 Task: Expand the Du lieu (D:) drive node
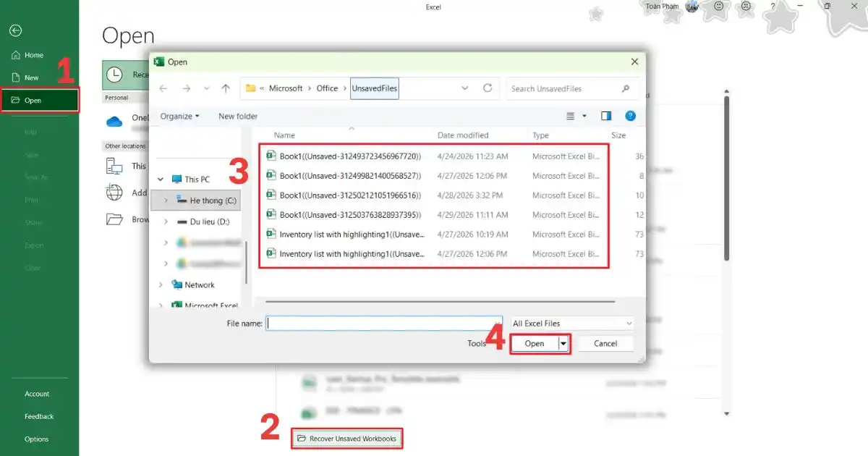[x=166, y=221]
